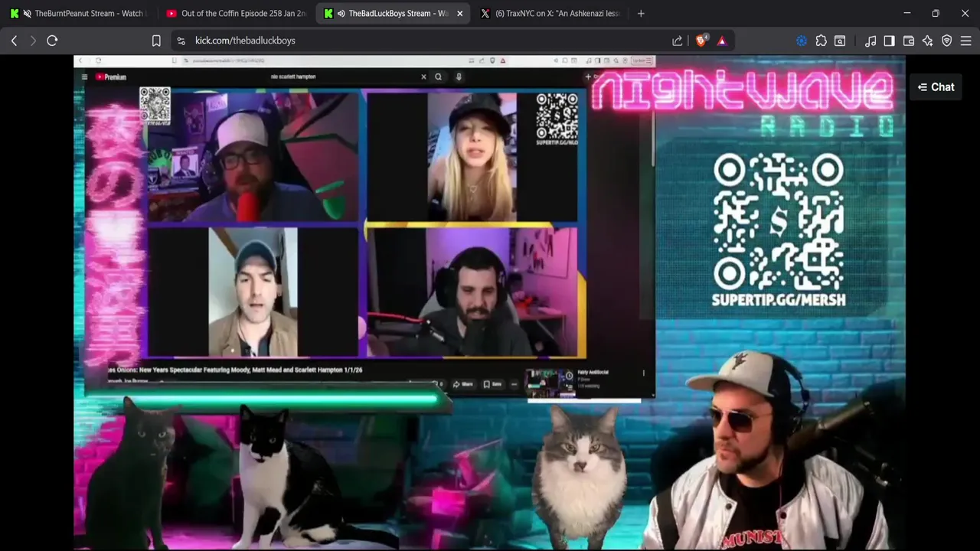Switch to the TheBurntPeanut Stream tab
Screen dimensions: 980x551
coord(80,13)
